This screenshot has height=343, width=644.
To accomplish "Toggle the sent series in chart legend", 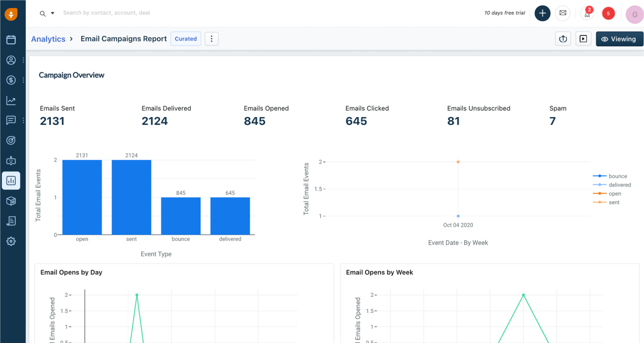I will (606, 202).
